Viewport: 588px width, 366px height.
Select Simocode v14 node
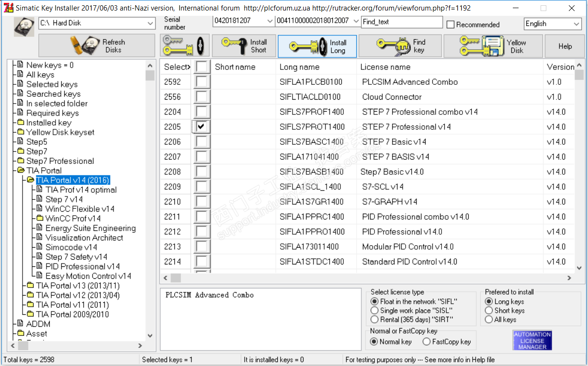tap(71, 247)
